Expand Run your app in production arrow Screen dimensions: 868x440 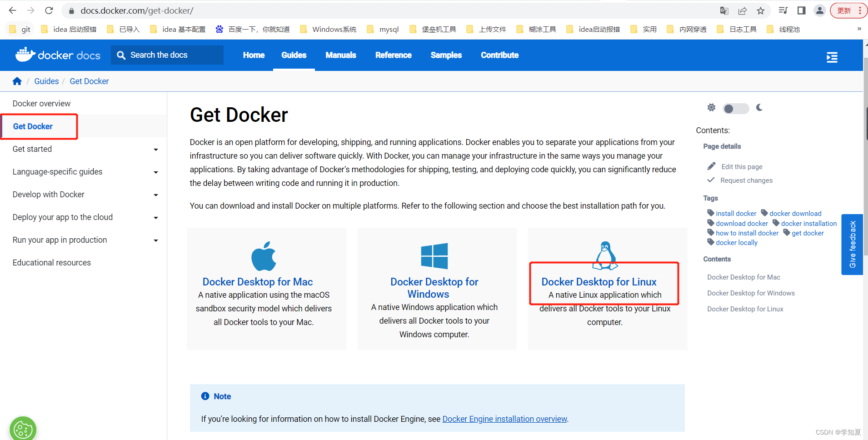click(x=156, y=240)
